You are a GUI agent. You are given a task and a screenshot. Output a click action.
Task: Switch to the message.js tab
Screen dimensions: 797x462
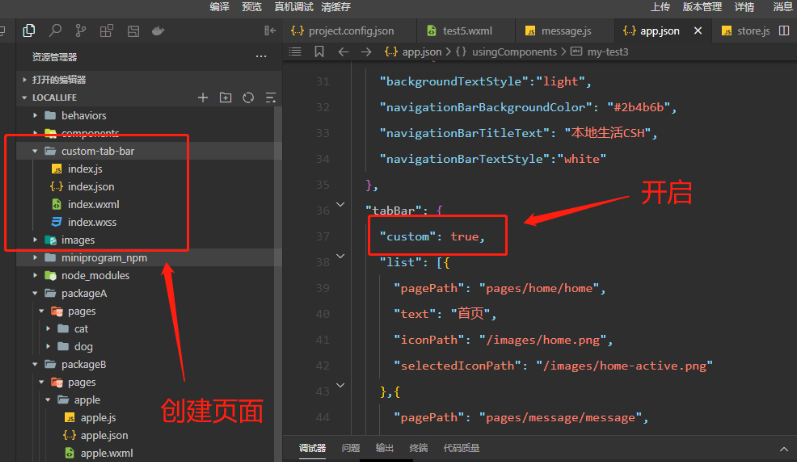pyautogui.click(x=564, y=31)
